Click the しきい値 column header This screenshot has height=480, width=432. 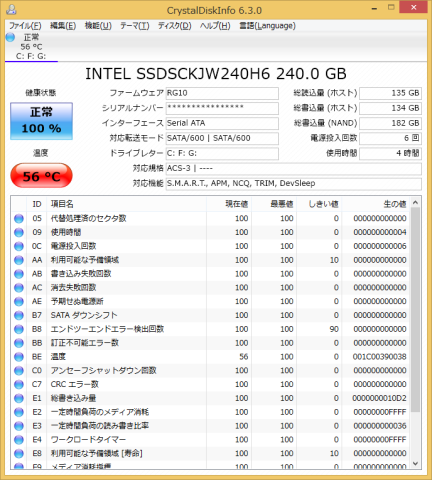[319, 204]
